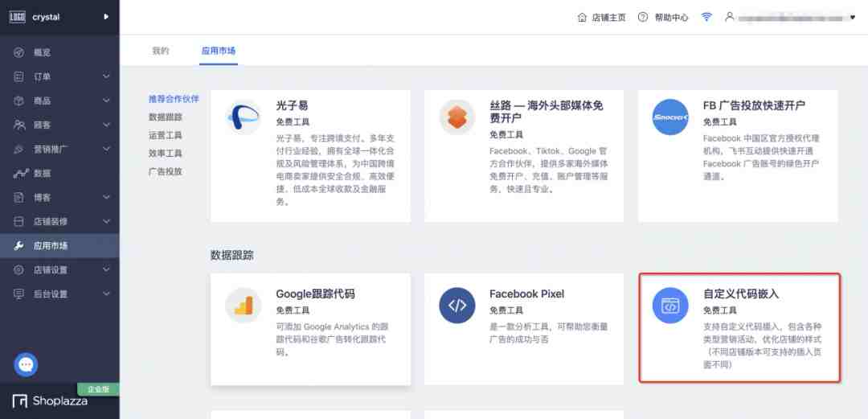This screenshot has height=419, width=868.
Task: Click the 顾客 customers icon
Action: 19,125
